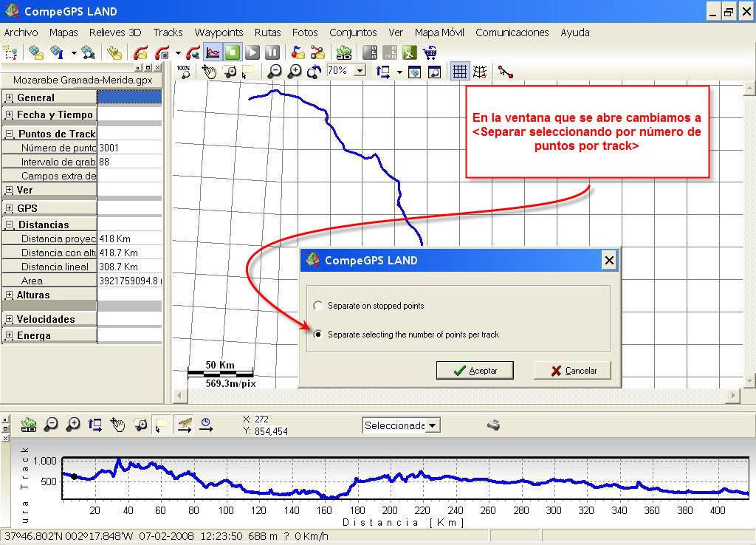Open the 70% zoom dropdown

pyautogui.click(x=360, y=71)
